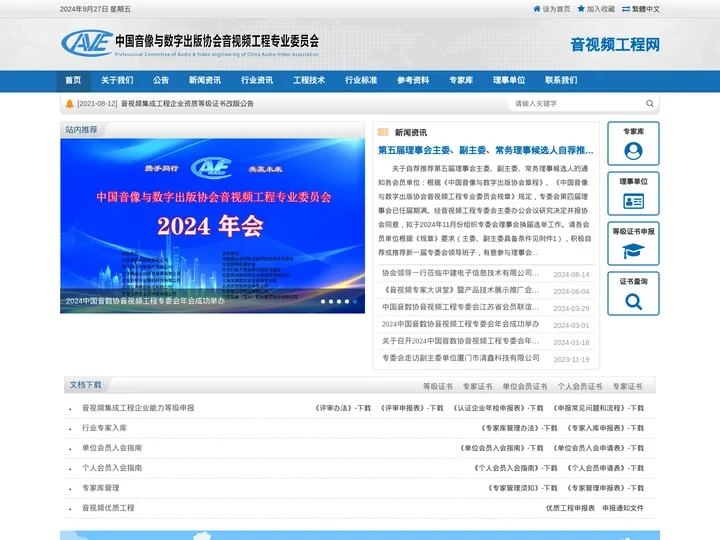Viewport: 720px width, 540px height.
Task: Download 《评审办法》 document
Action: click(343, 408)
